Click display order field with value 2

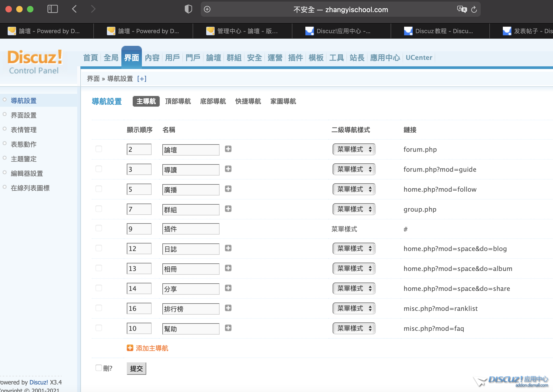139,149
